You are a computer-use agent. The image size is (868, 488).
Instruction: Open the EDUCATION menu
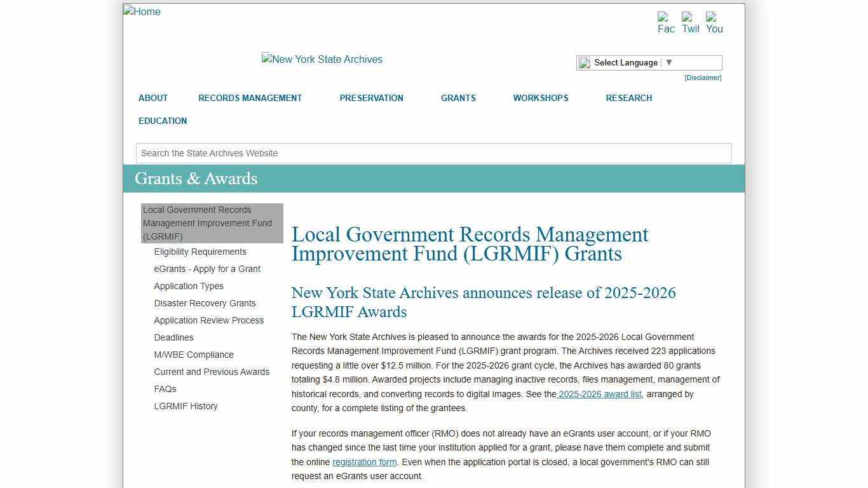tap(162, 121)
